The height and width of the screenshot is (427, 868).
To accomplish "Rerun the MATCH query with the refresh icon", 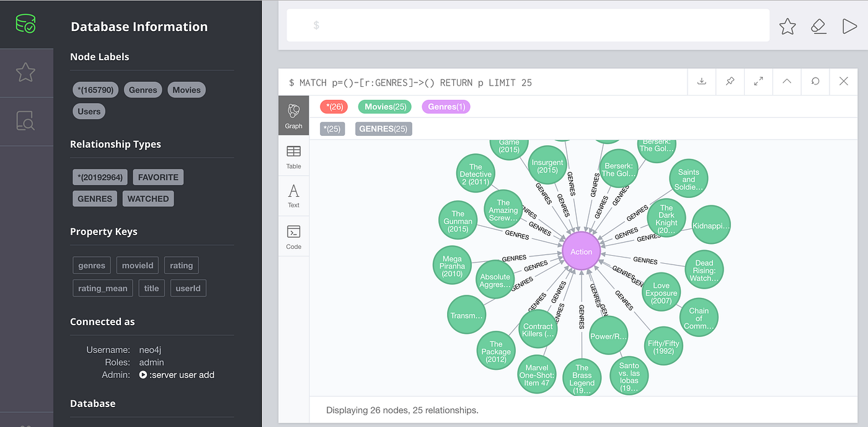I will pos(815,81).
